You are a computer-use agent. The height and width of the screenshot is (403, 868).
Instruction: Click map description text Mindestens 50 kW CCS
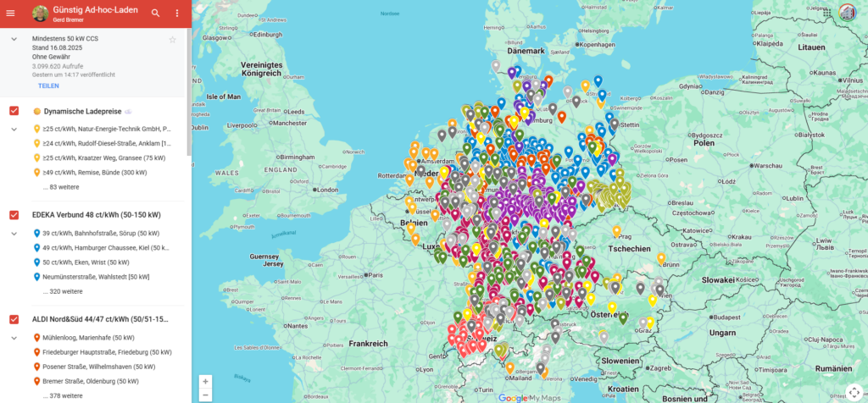click(65, 39)
